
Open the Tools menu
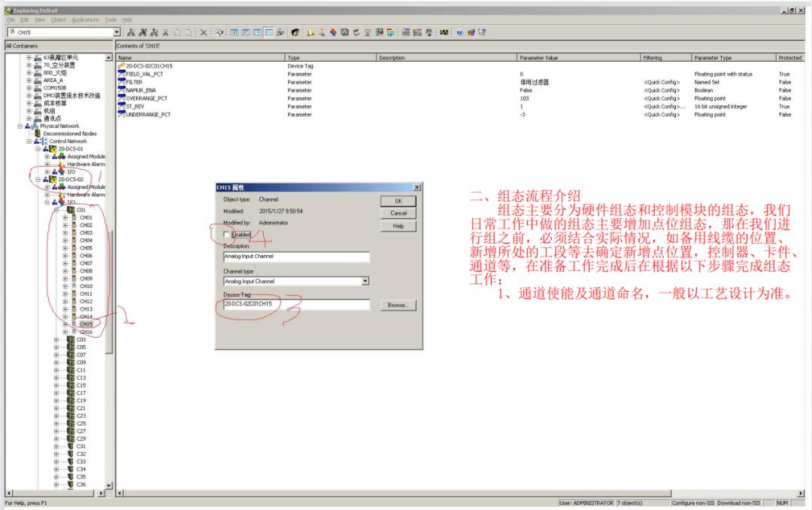[111, 20]
